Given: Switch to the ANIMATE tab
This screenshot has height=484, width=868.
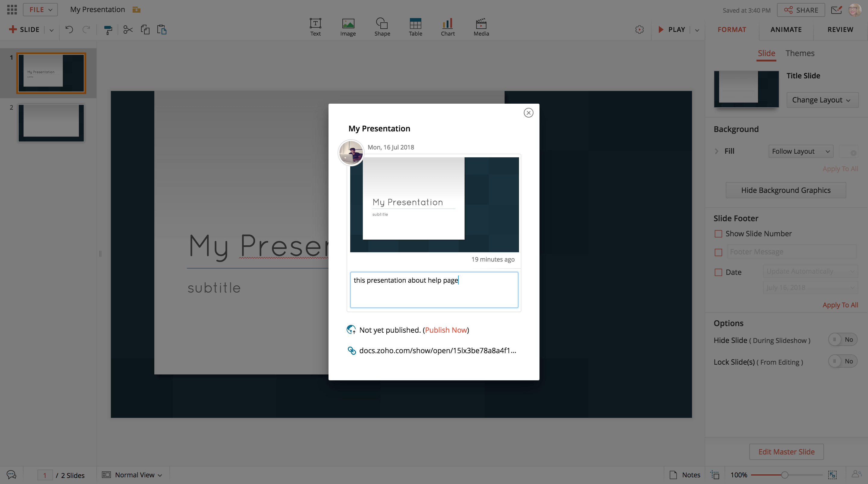Looking at the screenshot, I should (786, 29).
